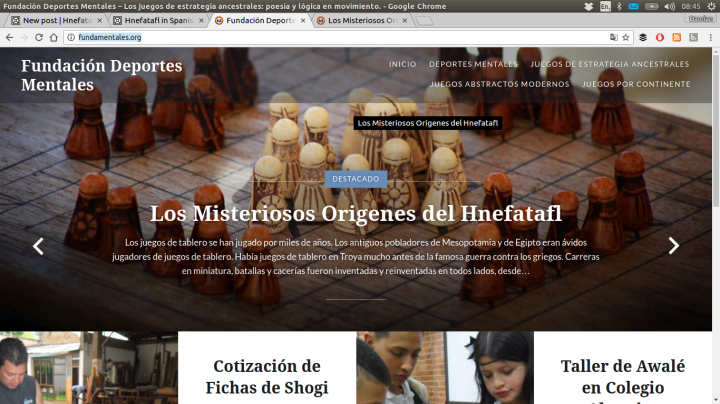The image size is (720, 404).
Task: Show the previous slide with left arrow
Action: pyautogui.click(x=38, y=246)
